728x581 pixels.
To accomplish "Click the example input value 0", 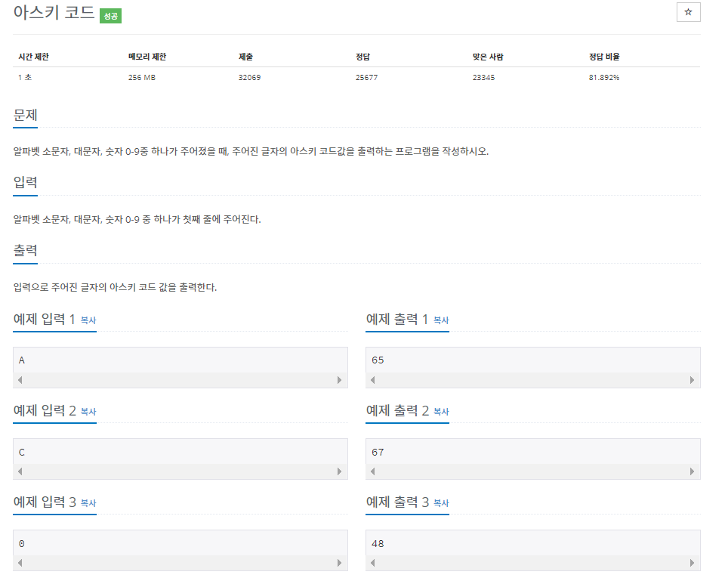I will [22, 544].
